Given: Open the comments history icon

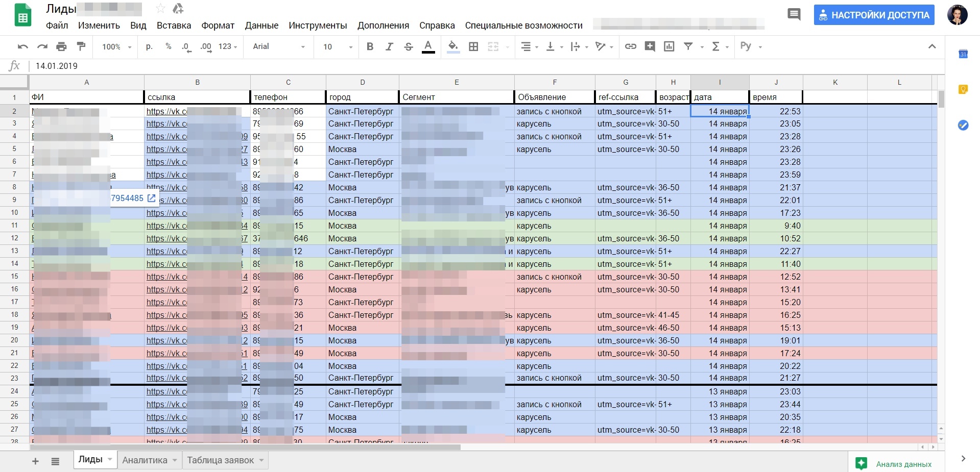Looking at the screenshot, I should 794,14.
